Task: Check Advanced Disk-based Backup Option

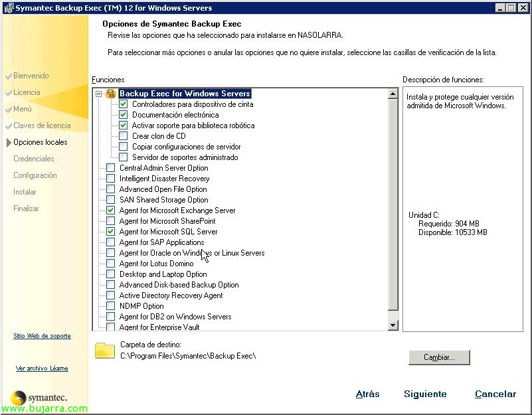Action: point(111,285)
